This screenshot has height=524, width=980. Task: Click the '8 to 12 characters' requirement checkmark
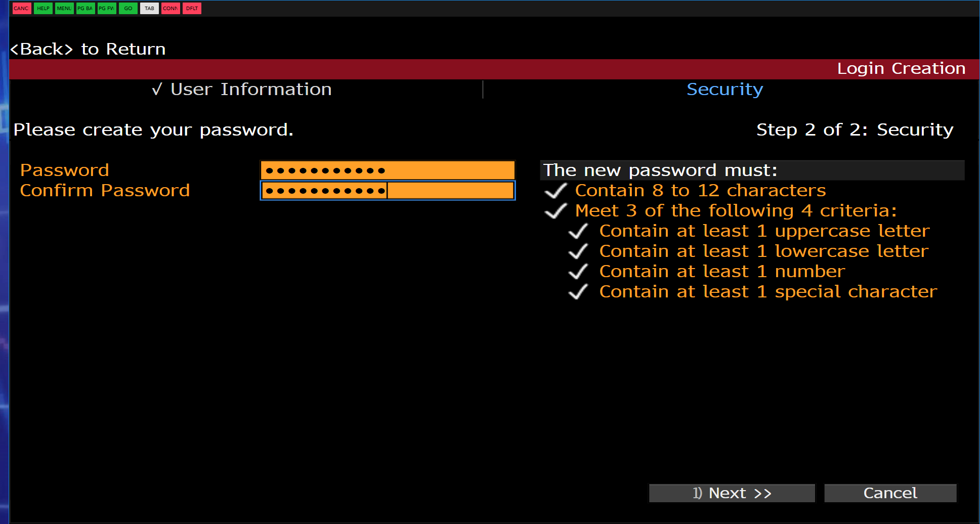point(556,191)
